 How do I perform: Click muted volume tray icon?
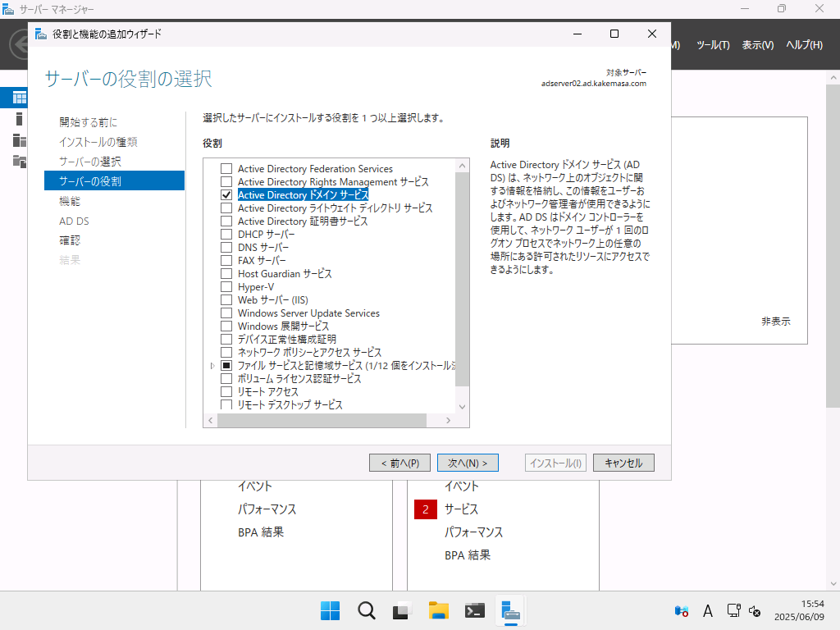[x=755, y=610]
